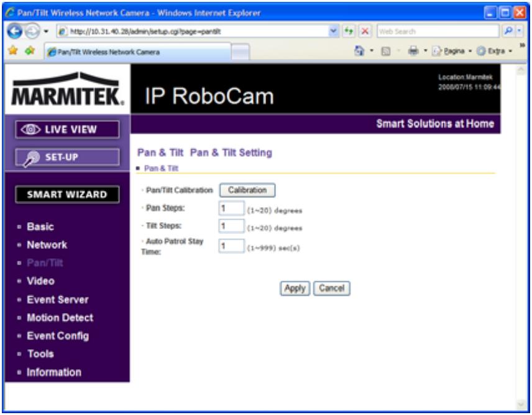The height and width of the screenshot is (415, 532).
Task: Click the Favorites star icon
Action: tap(13, 51)
